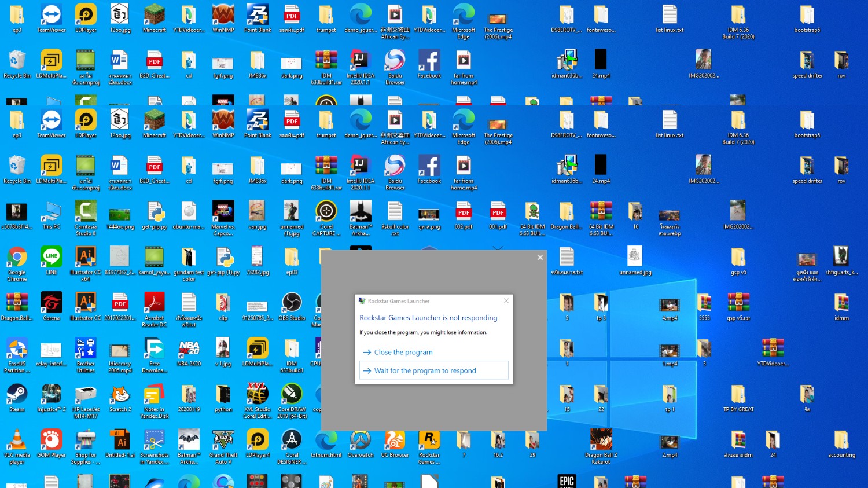
Task: Launch Corel DESIGNER shortcut
Action: click(292, 447)
